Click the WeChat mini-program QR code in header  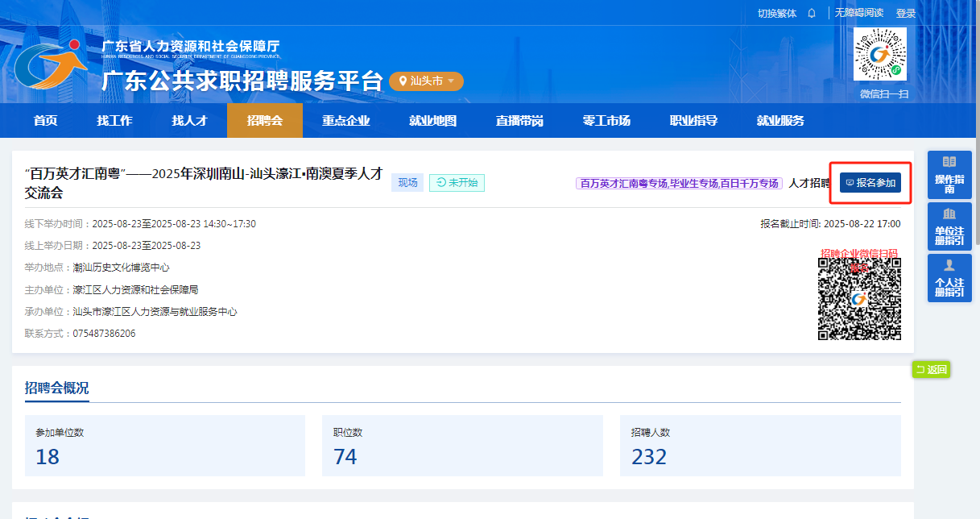tap(879, 54)
